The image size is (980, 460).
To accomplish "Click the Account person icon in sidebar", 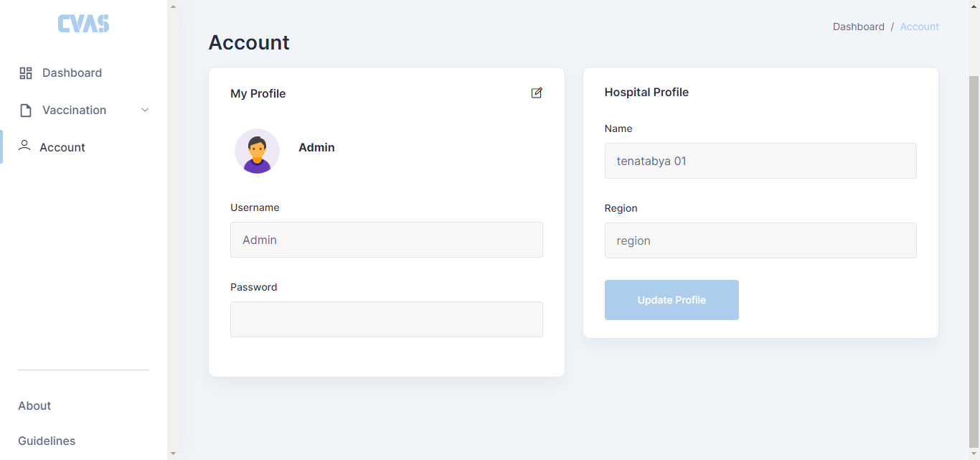I will point(24,146).
